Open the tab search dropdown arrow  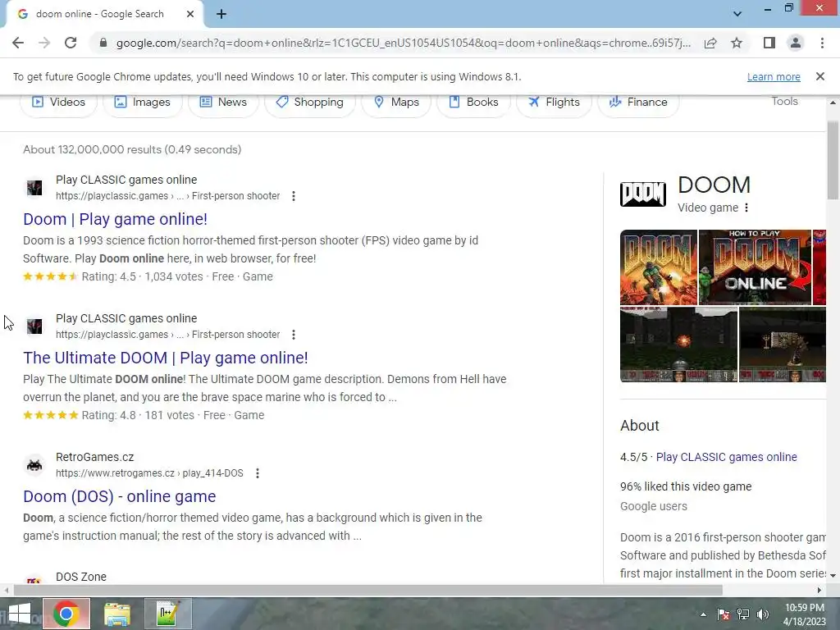click(x=737, y=14)
